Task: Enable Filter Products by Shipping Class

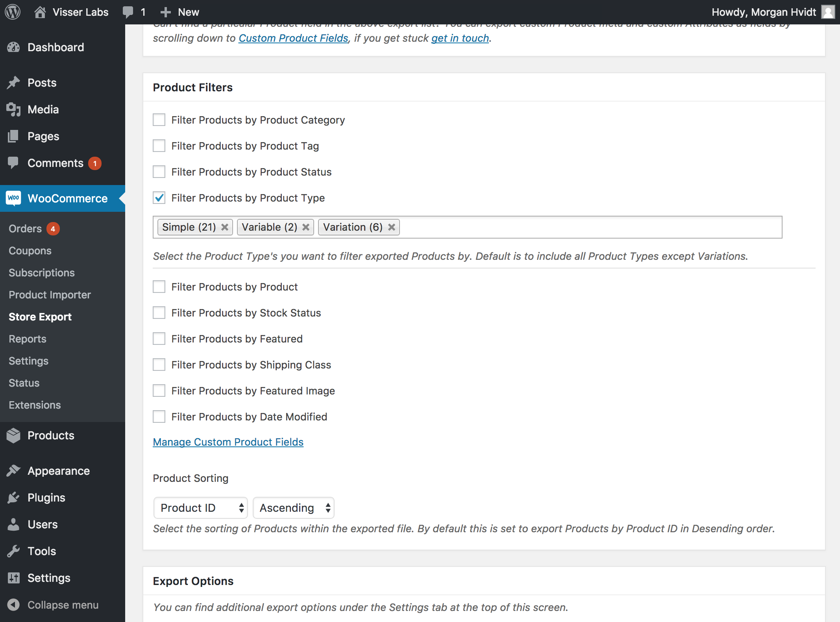Action: pyautogui.click(x=159, y=365)
